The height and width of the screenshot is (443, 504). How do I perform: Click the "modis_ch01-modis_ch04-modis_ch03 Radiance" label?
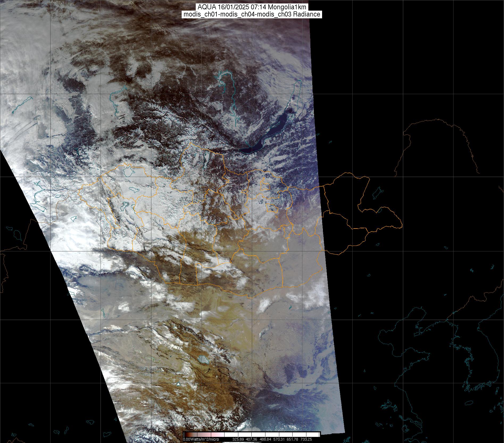(x=252, y=14)
